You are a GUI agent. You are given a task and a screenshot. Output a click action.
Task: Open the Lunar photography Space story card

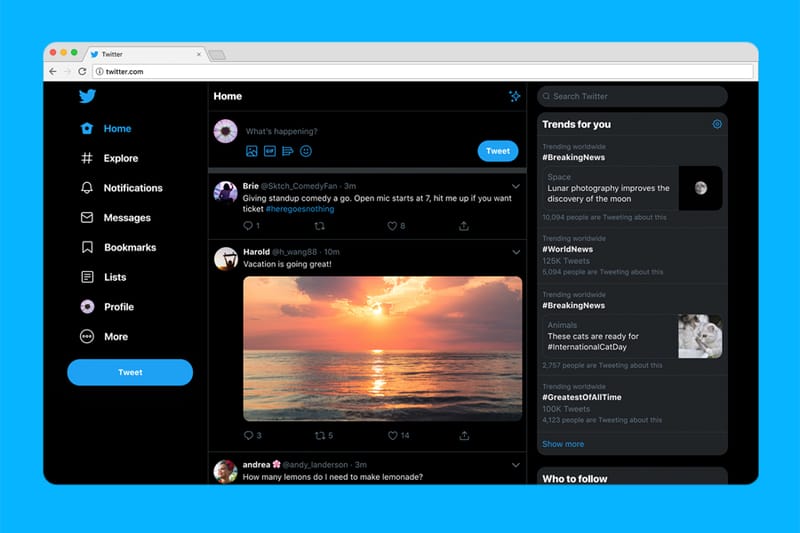pos(632,188)
